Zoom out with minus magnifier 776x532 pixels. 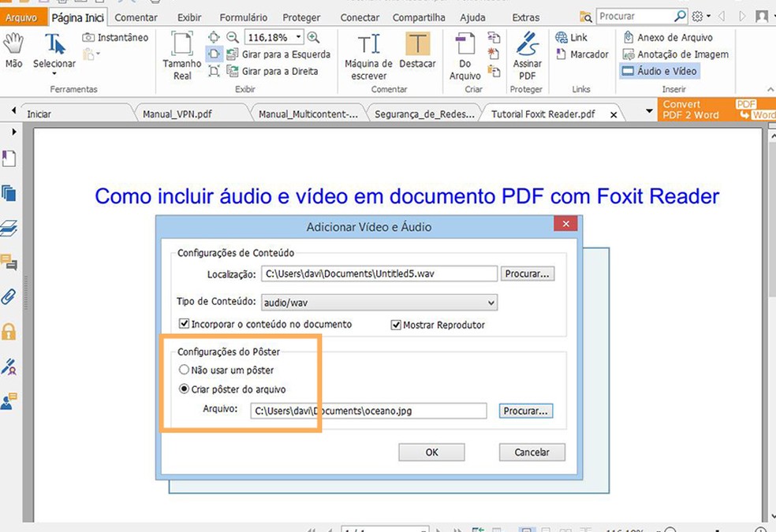coord(232,38)
